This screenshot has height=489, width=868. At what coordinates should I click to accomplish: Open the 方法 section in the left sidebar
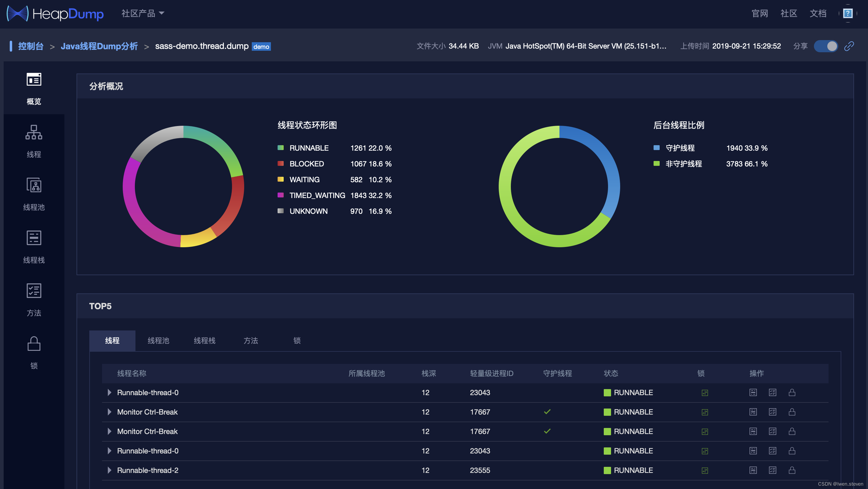click(34, 300)
